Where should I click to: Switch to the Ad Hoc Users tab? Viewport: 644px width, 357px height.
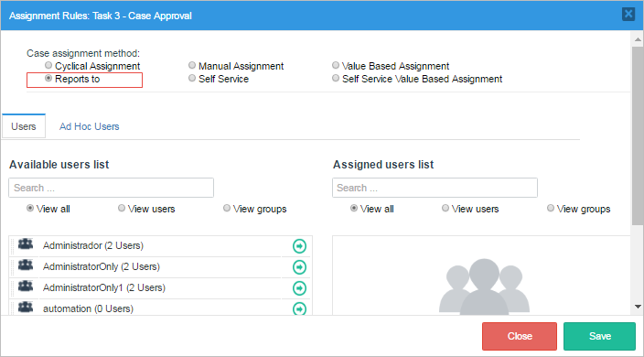click(x=89, y=126)
